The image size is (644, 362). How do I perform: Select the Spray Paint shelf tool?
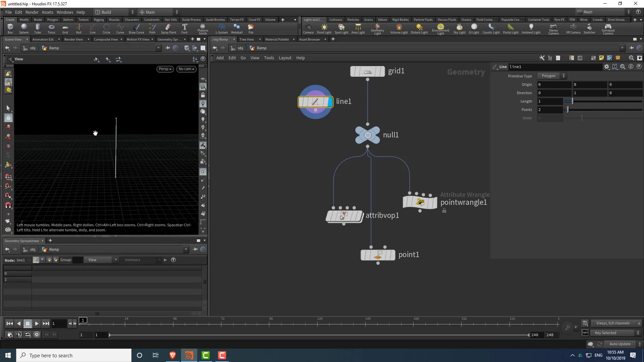[x=168, y=28]
